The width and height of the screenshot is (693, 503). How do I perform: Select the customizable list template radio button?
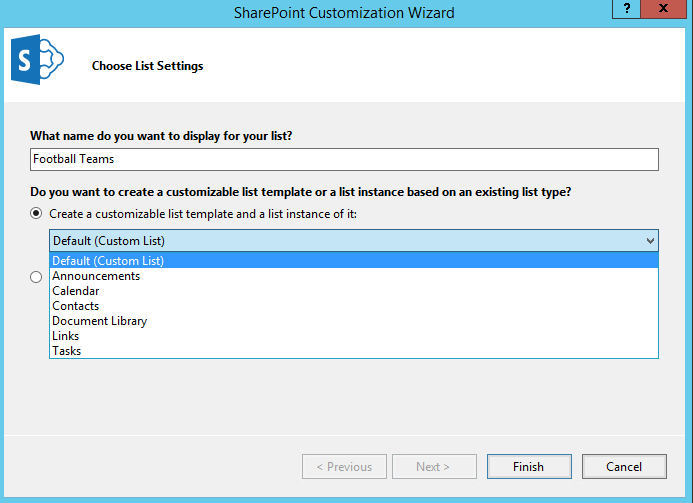tap(36, 213)
